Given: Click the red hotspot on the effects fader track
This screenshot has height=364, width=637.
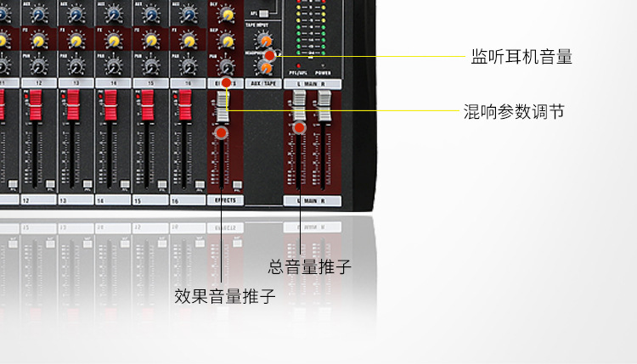Looking at the screenshot, I should (x=222, y=132).
